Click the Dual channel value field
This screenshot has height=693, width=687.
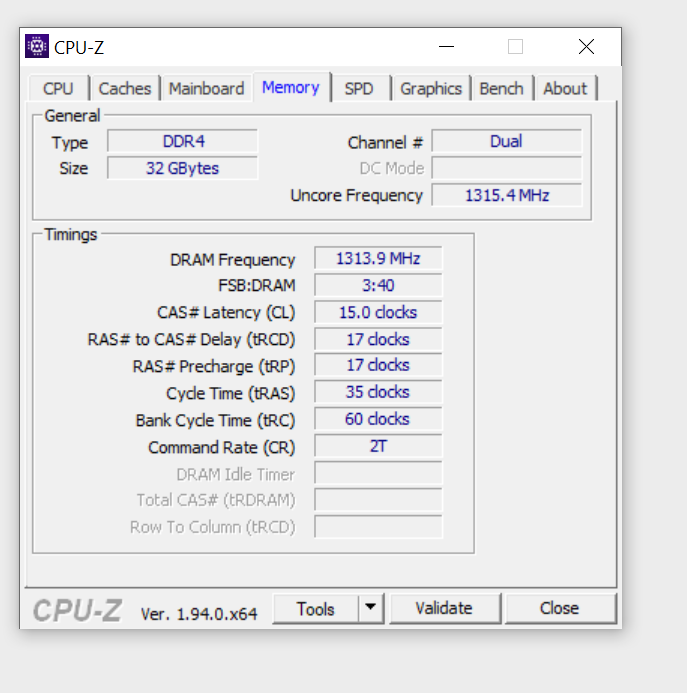[x=507, y=141]
